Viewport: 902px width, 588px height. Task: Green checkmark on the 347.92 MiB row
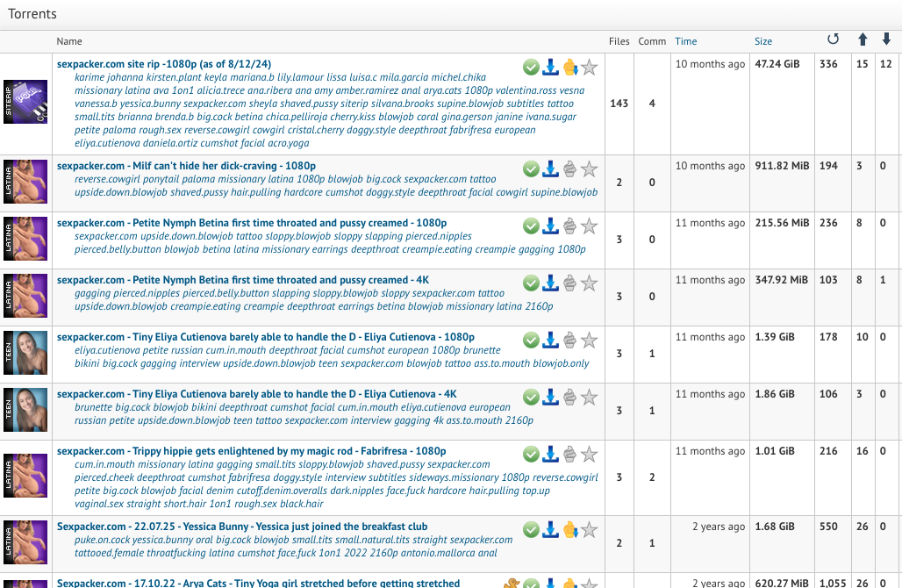pyautogui.click(x=531, y=283)
